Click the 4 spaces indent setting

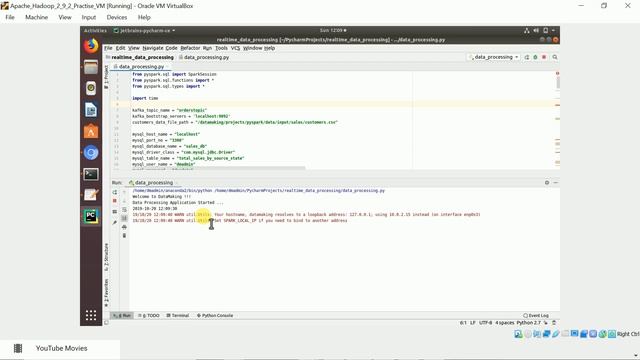point(504,323)
